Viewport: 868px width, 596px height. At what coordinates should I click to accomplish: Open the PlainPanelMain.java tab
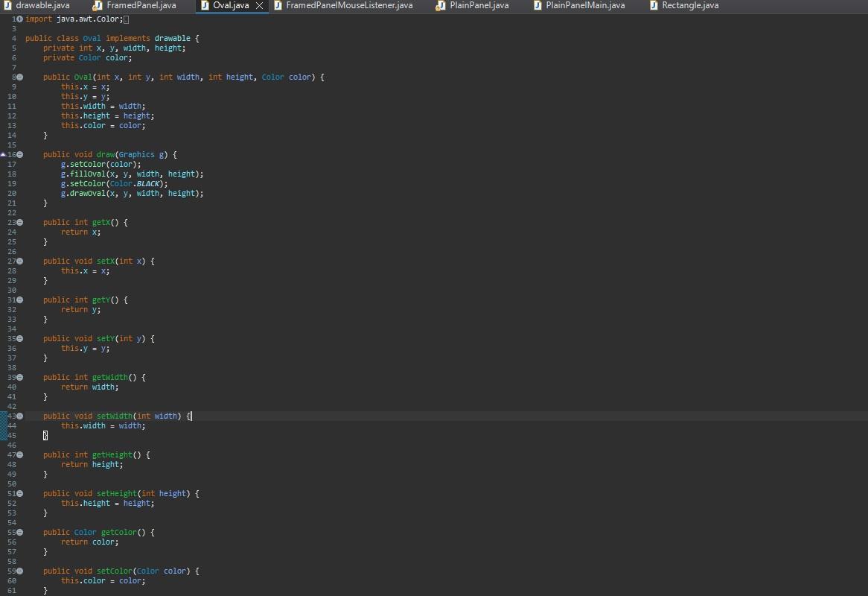(579, 5)
